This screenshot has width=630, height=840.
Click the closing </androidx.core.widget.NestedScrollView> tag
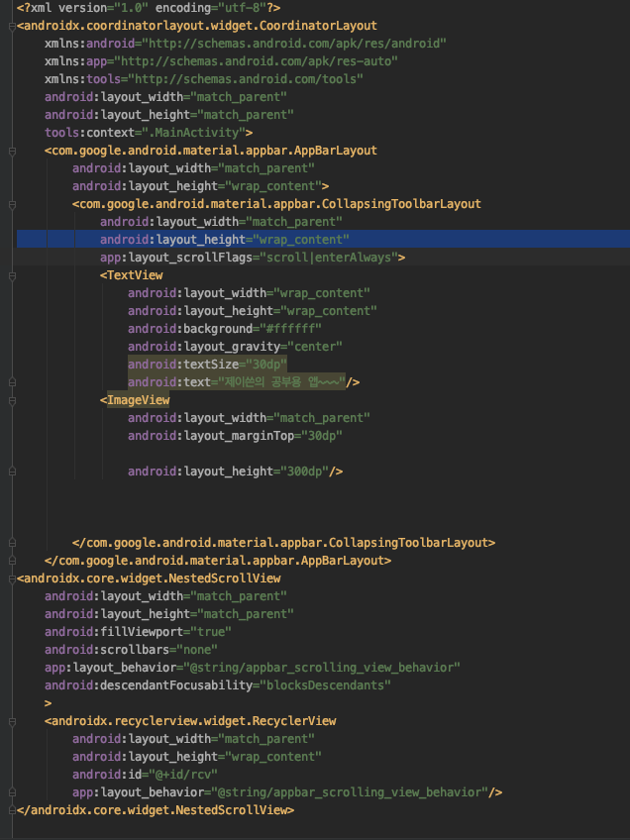point(156,810)
